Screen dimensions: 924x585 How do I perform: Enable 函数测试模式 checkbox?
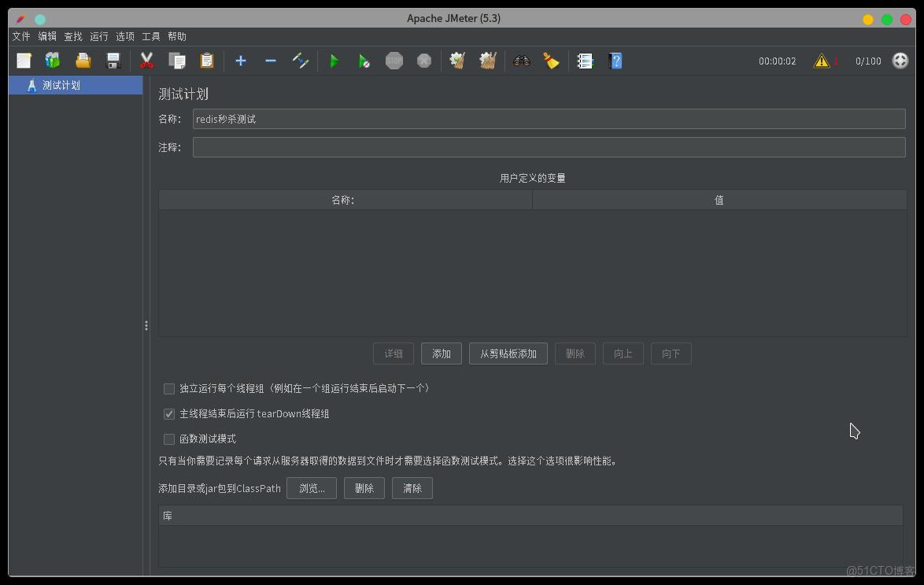tap(168, 439)
